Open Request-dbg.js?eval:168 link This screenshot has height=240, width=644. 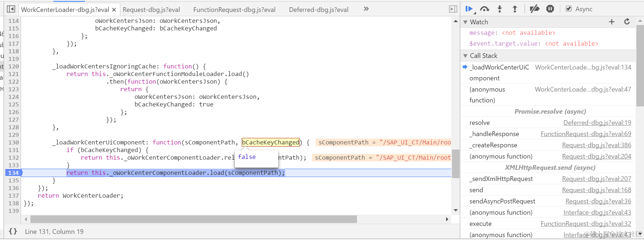tap(597, 190)
